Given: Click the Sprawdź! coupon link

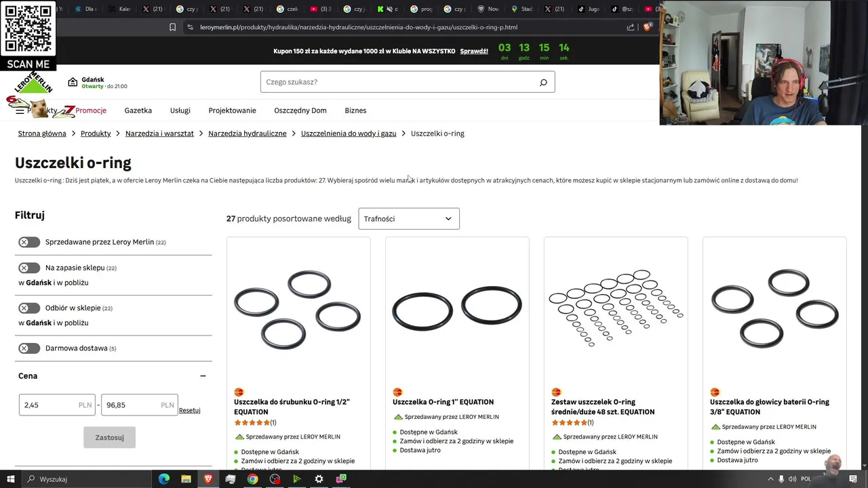Looking at the screenshot, I should [474, 52].
